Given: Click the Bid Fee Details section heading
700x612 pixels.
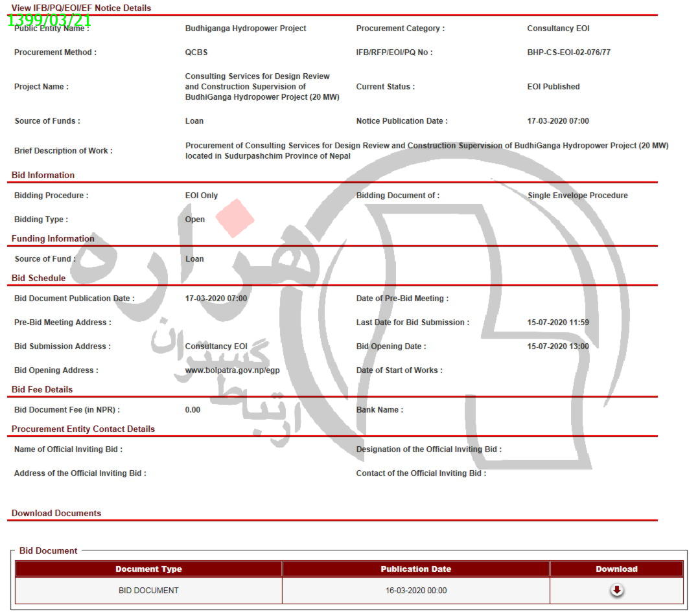Looking at the screenshot, I should [42, 390].
